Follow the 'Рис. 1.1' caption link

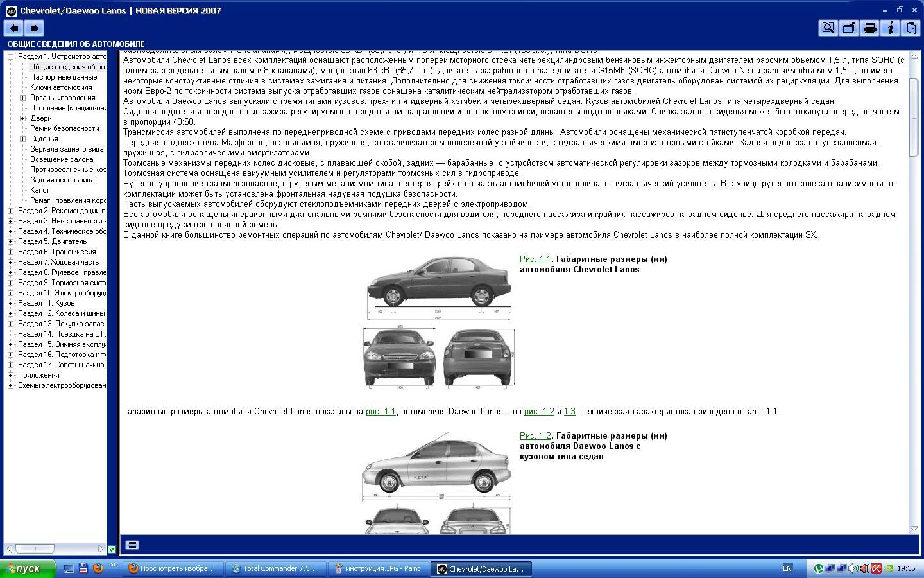535,259
